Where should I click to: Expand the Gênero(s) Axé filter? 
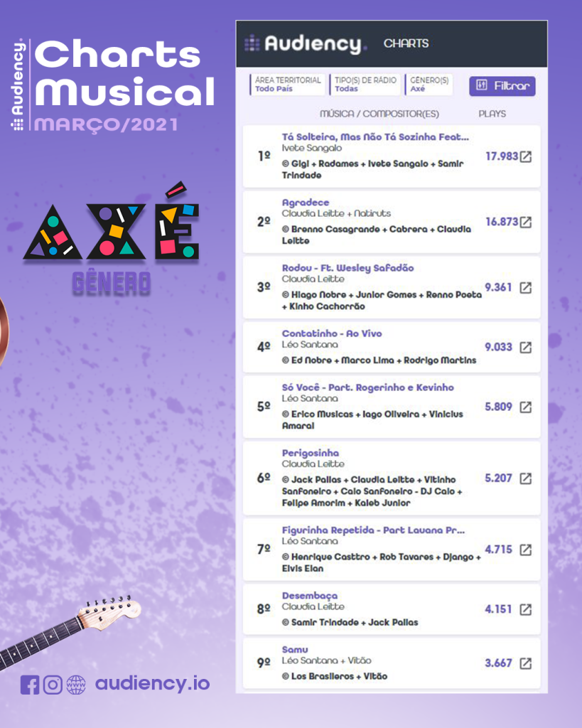pos(429,85)
